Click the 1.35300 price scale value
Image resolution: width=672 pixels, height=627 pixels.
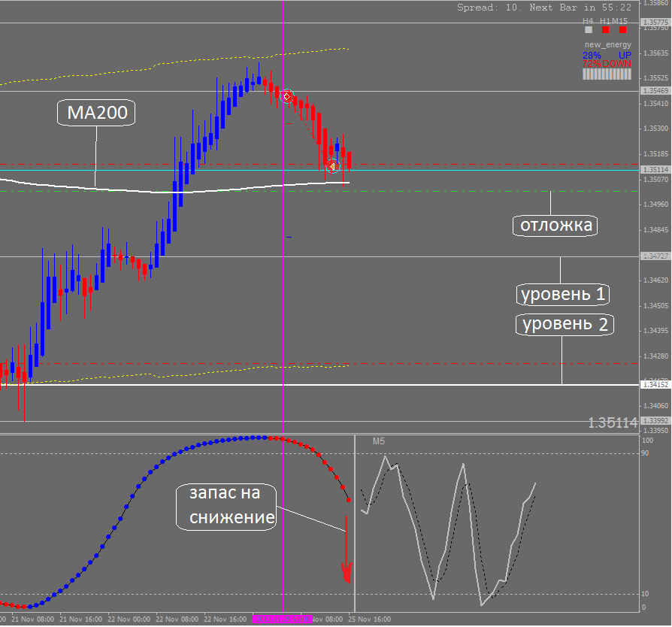655,129
